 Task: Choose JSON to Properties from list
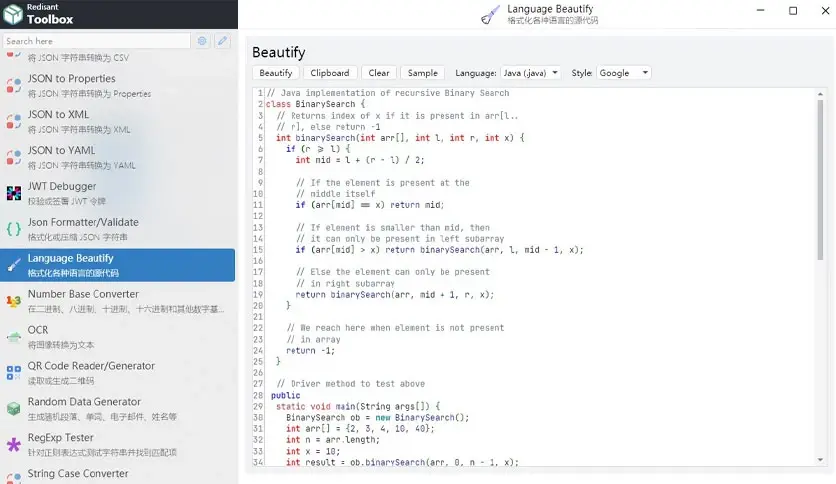pos(118,85)
